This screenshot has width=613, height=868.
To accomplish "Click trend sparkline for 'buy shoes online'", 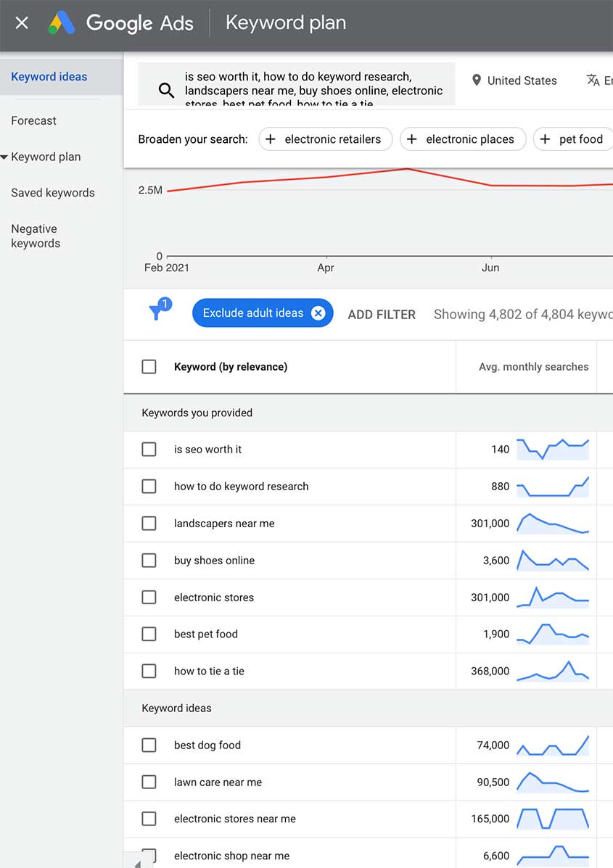I will pyautogui.click(x=553, y=561).
